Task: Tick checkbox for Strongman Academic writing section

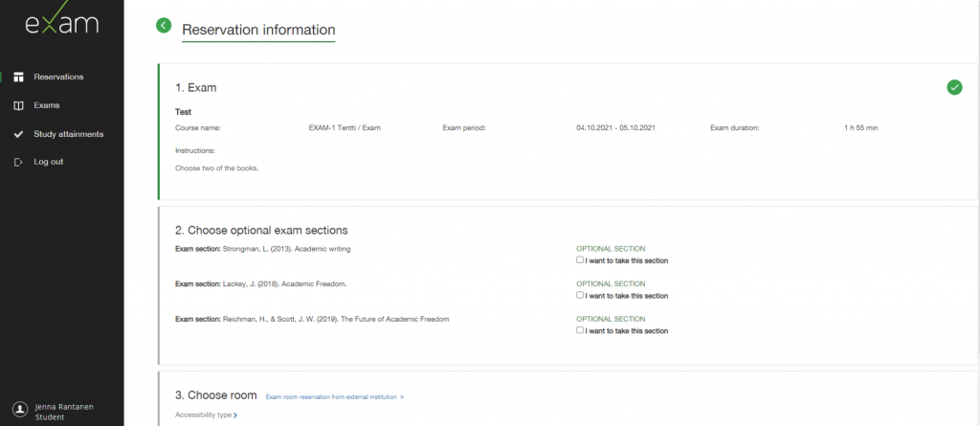Action: tap(580, 260)
